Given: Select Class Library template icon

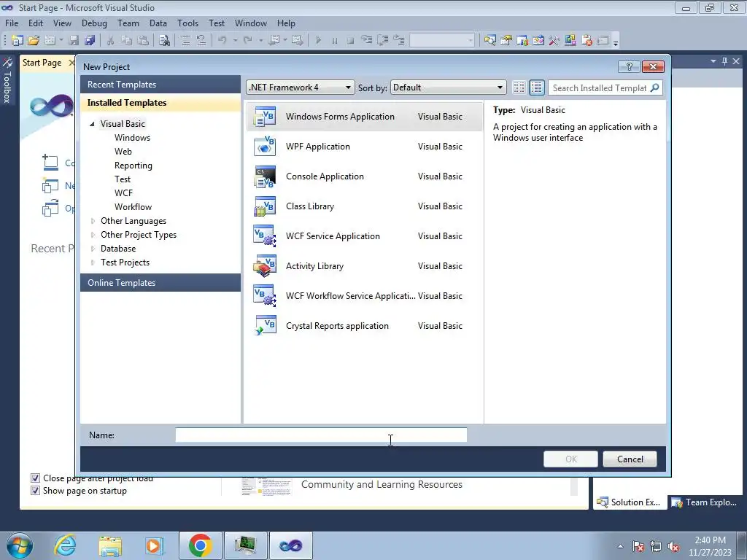Looking at the screenshot, I should (x=264, y=206).
